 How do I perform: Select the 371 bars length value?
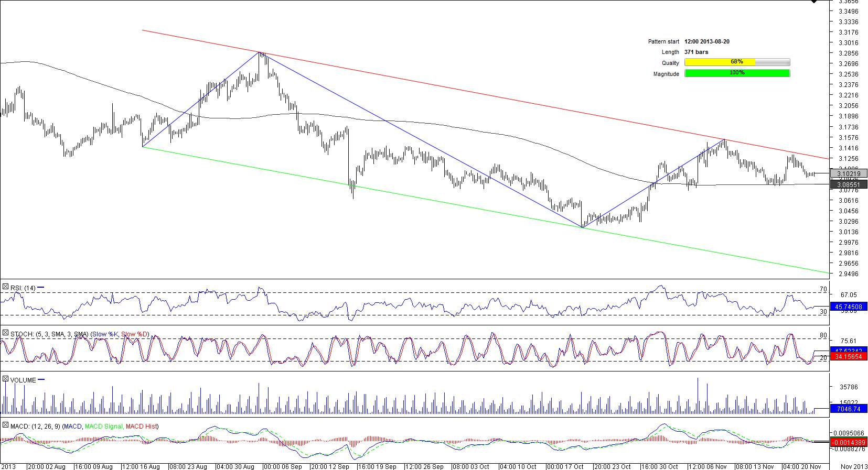pos(696,52)
